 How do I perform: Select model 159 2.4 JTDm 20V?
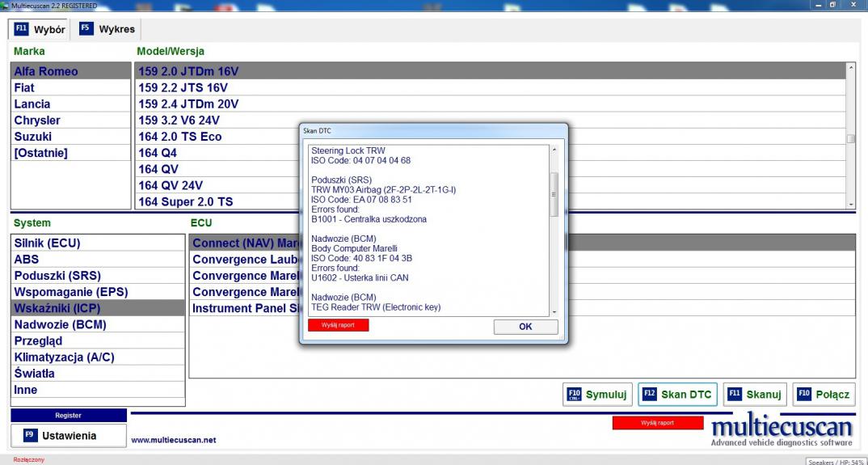pos(491,104)
